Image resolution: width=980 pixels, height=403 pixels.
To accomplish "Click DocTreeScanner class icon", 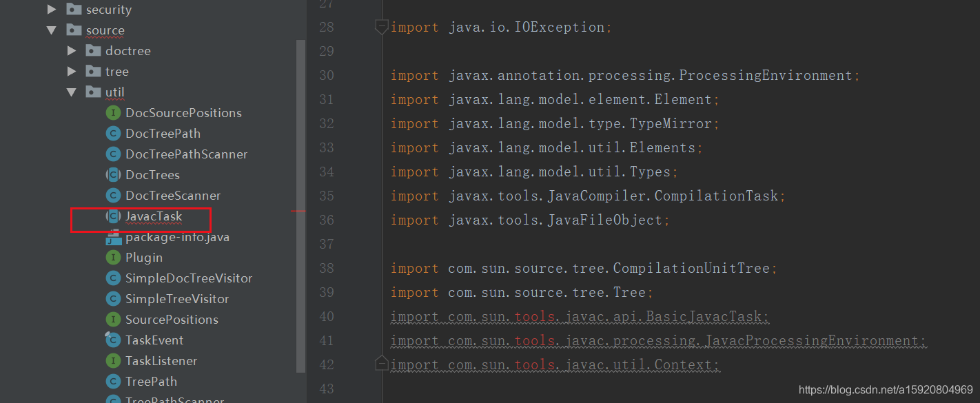I will point(113,196).
